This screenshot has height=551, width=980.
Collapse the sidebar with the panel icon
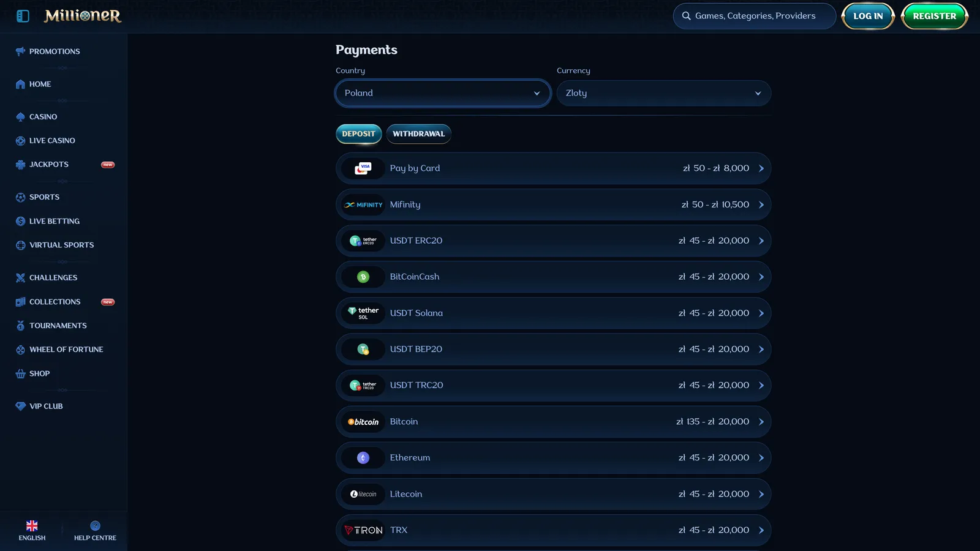point(23,16)
